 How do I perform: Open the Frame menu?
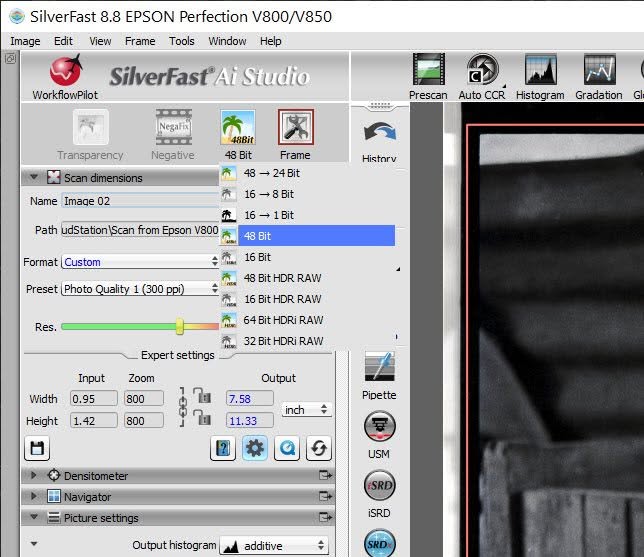[140, 41]
